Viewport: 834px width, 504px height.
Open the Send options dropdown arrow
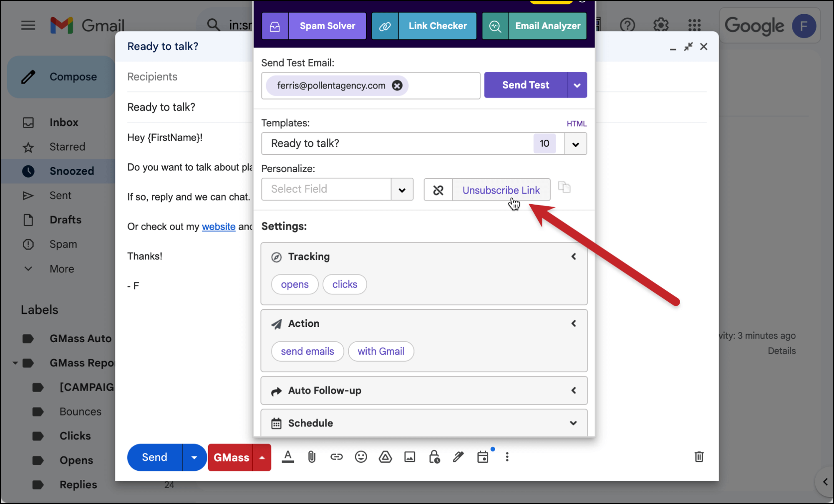click(x=194, y=457)
